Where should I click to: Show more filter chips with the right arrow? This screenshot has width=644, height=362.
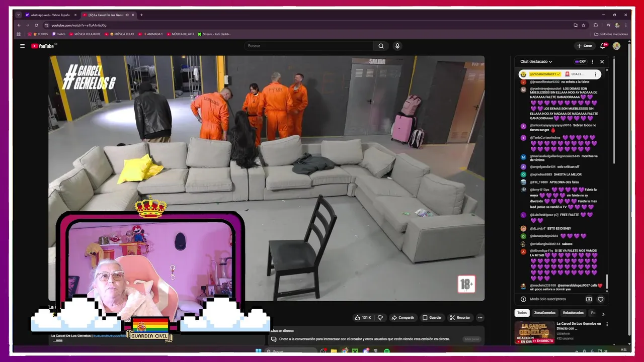tap(603, 314)
